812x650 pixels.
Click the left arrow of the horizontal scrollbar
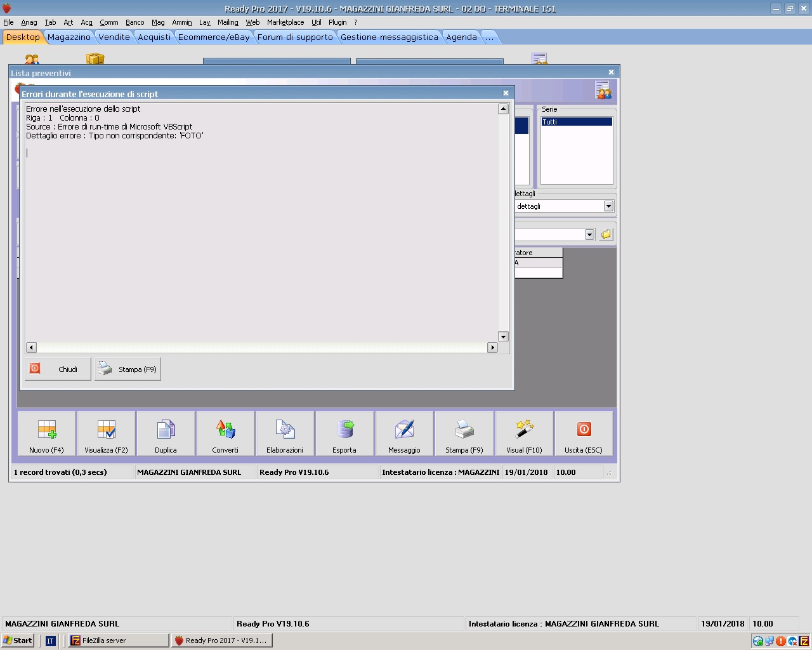31,347
